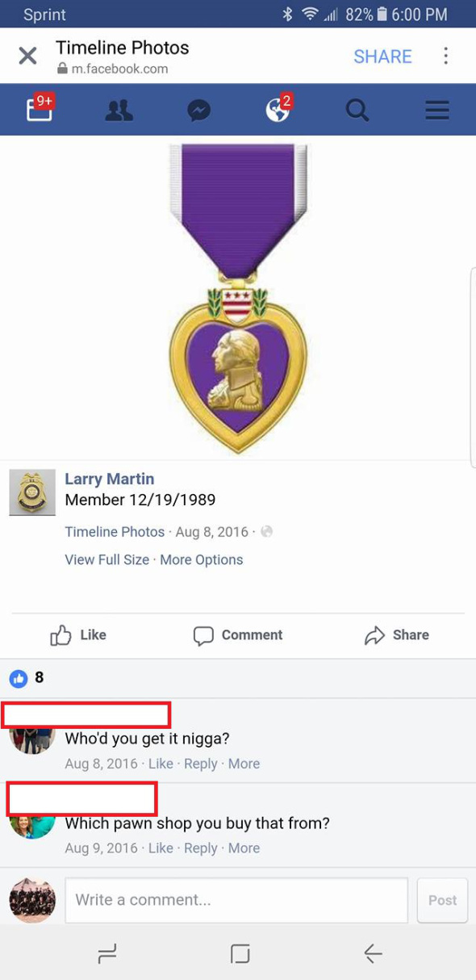Open the friend requests icon

click(x=119, y=110)
